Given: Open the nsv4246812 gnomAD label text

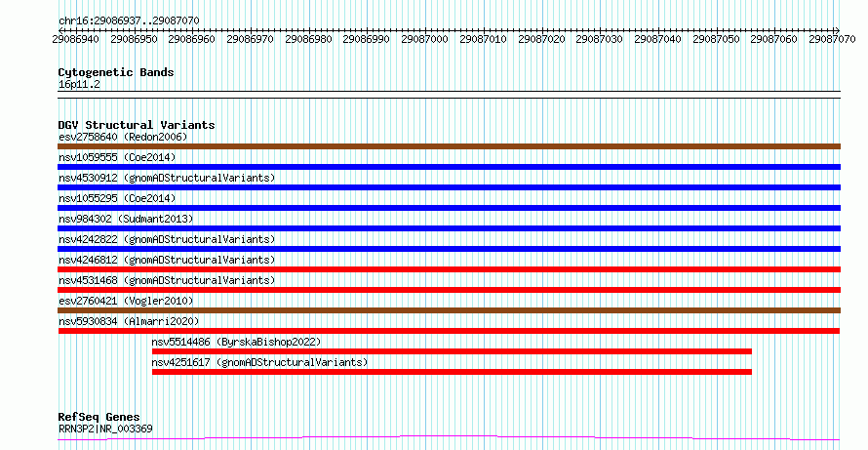Looking at the screenshot, I should [167, 260].
